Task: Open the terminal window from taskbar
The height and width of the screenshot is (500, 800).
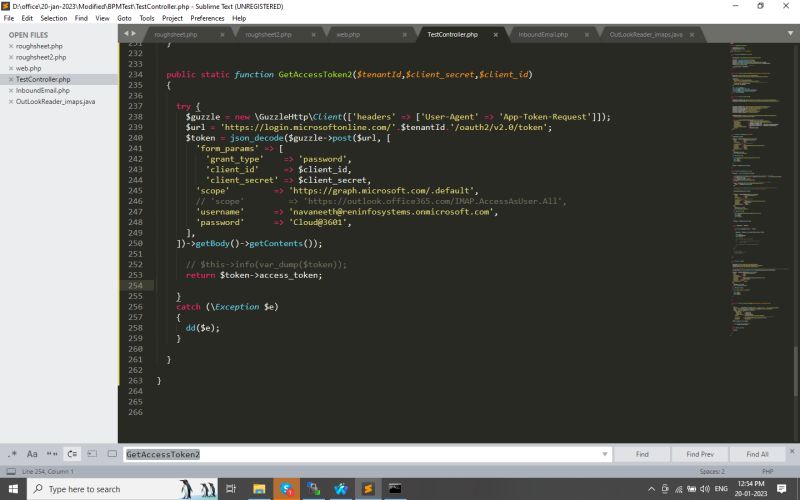Action: (x=395, y=489)
